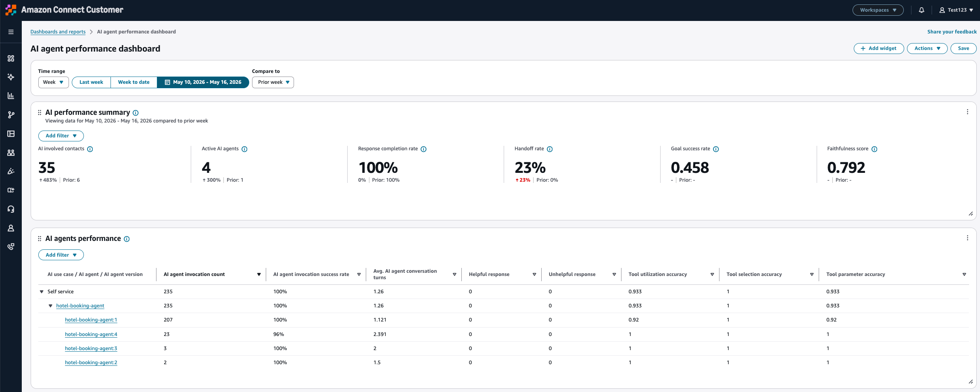This screenshot has height=392, width=980.
Task: Show info for Response completion rate
Action: pyautogui.click(x=423, y=149)
